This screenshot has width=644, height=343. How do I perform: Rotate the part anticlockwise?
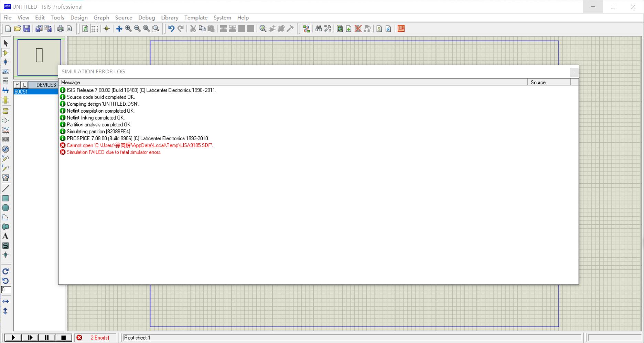pyautogui.click(x=6, y=281)
